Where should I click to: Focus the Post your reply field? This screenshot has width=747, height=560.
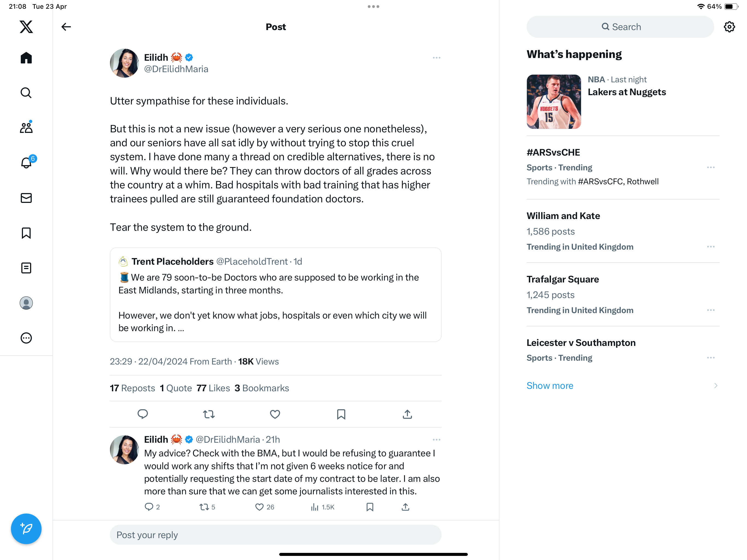pos(276,535)
